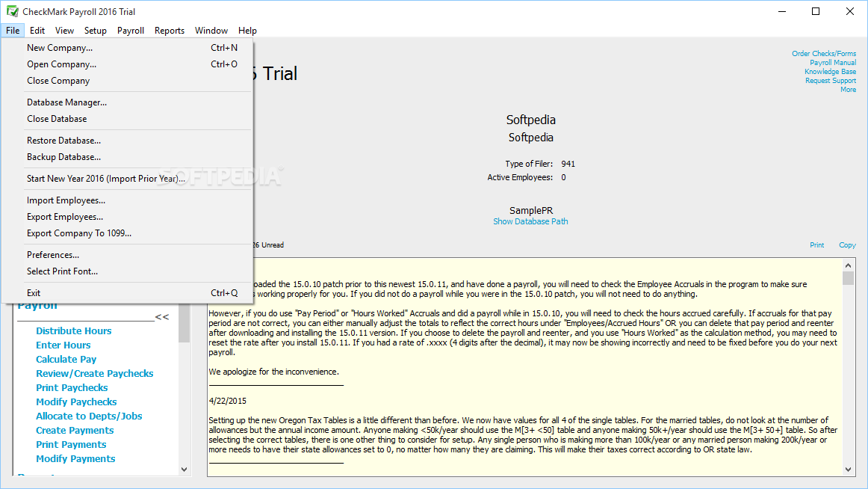Select Export Company To 1099... entry
The image size is (868, 489).
pos(127,233)
